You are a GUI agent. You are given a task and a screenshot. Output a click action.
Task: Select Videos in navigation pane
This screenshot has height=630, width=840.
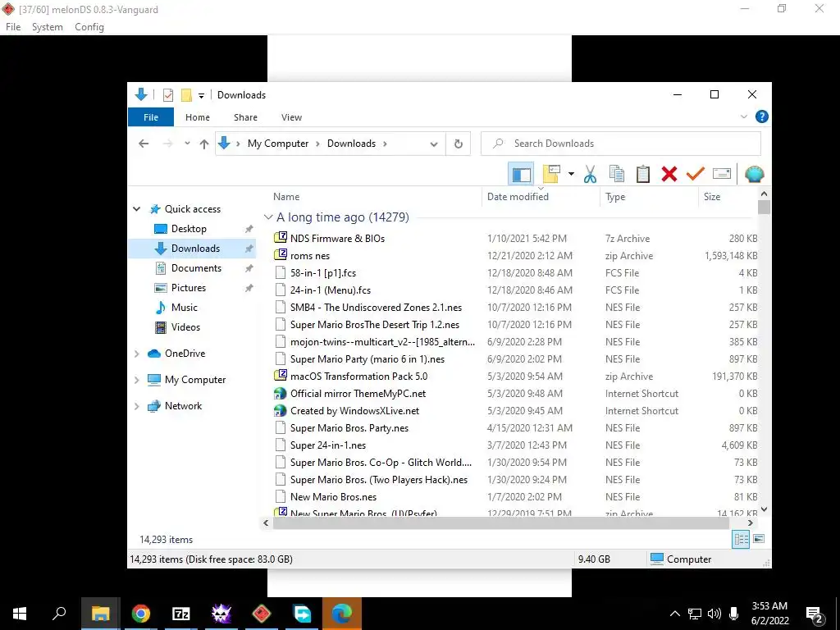(x=185, y=327)
